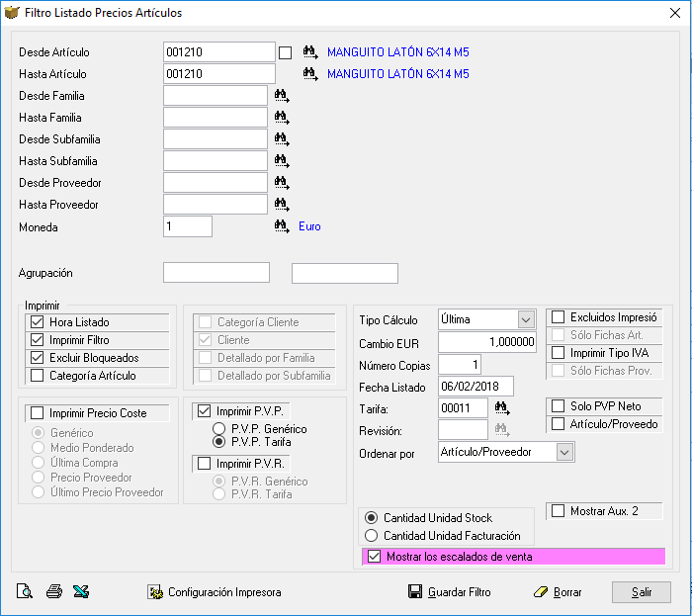Click Configuración Impresora button
Image resolution: width=692 pixels, height=616 pixels.
[x=215, y=592]
